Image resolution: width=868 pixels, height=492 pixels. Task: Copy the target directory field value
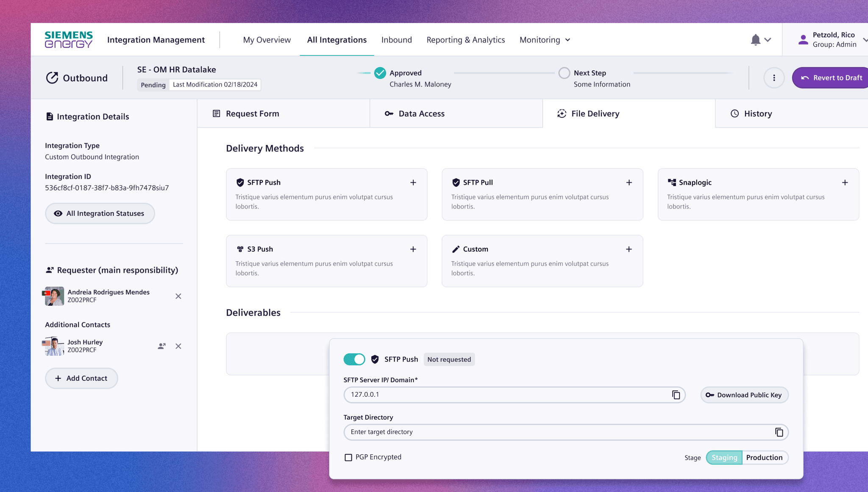point(779,432)
